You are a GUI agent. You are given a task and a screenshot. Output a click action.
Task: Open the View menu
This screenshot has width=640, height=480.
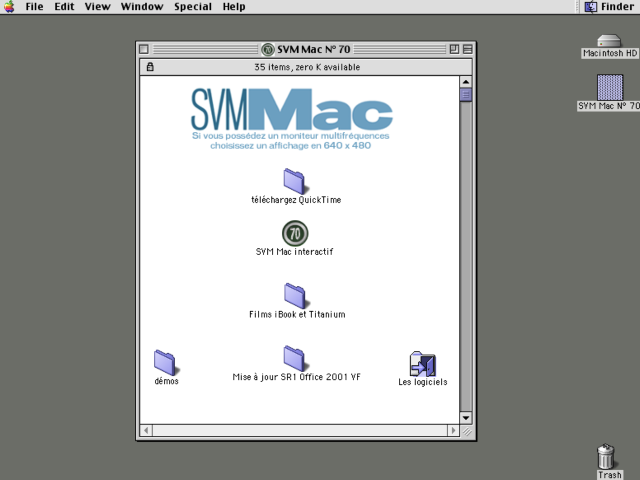[98, 7]
